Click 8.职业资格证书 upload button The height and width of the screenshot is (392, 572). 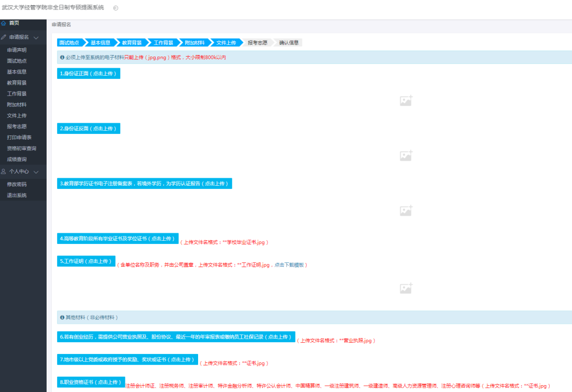pos(91,382)
